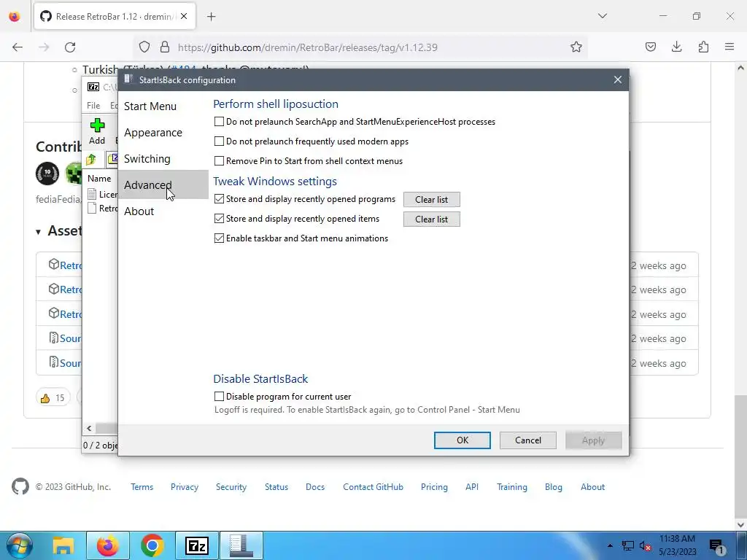Screen dimensions: 747x560
Task: Open the About tab in StartIsBack
Action: click(x=139, y=211)
